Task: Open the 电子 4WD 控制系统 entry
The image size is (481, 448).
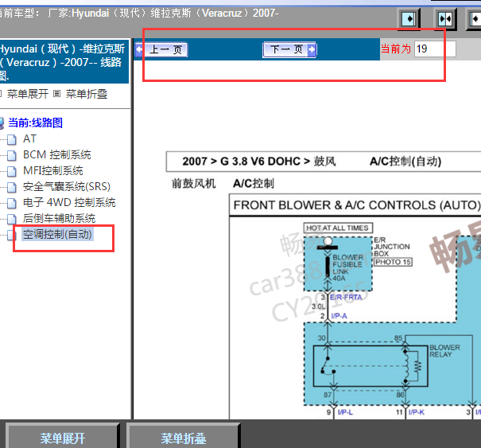Action: click(x=69, y=203)
